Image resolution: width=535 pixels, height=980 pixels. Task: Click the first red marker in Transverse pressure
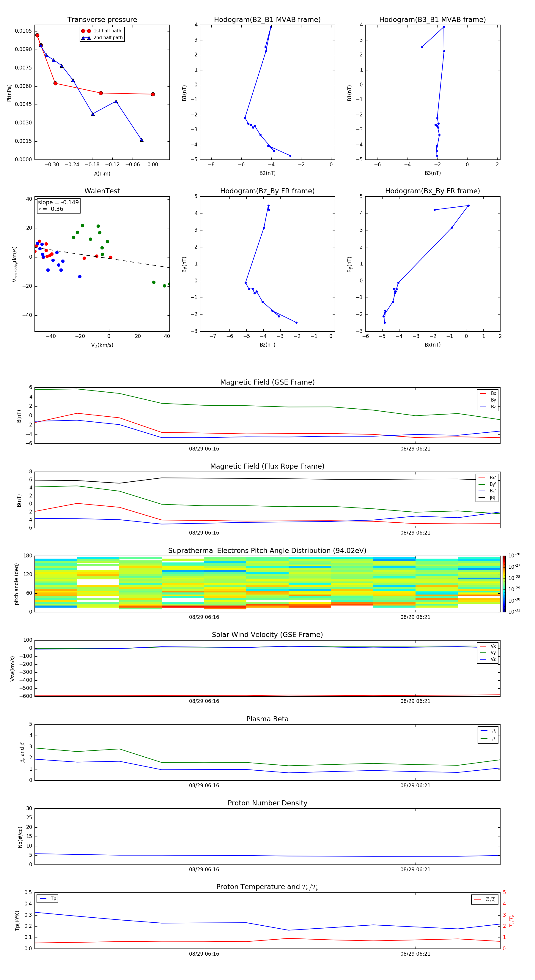[x=37, y=35]
